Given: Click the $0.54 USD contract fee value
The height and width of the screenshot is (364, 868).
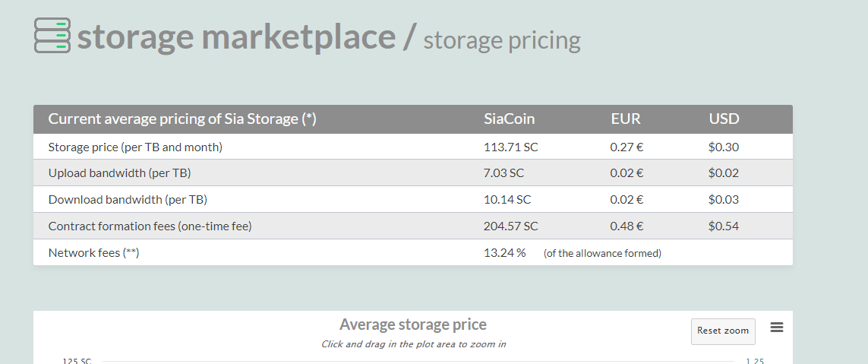Looking at the screenshot, I should 724,226.
